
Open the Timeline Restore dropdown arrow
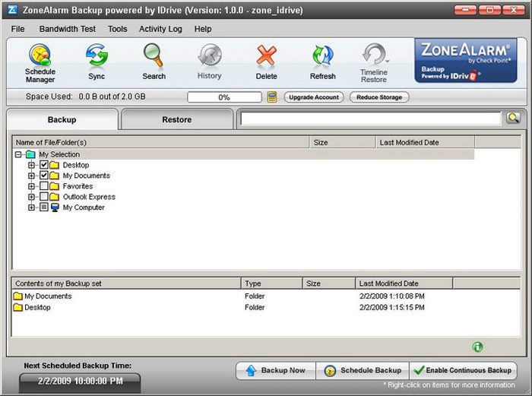point(387,62)
